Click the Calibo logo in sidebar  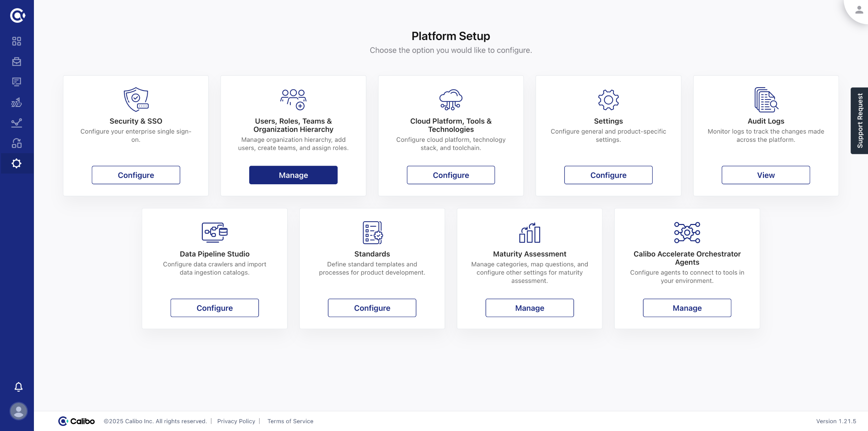(17, 15)
